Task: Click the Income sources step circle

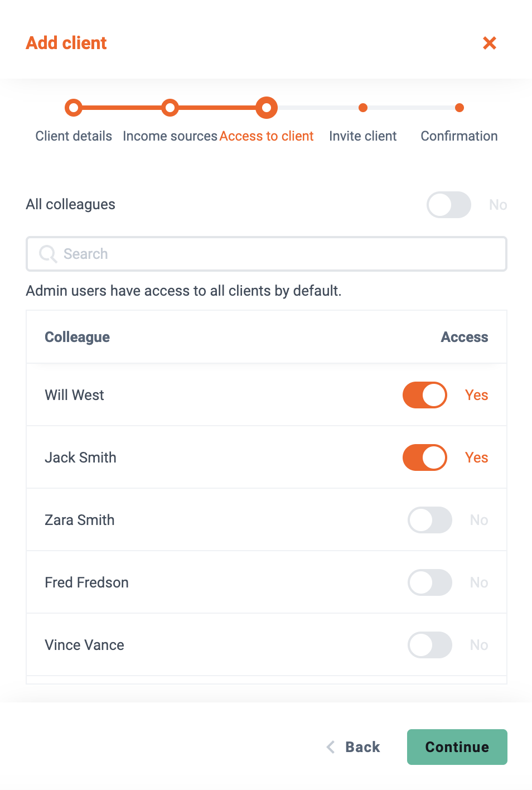Action: 170,108
